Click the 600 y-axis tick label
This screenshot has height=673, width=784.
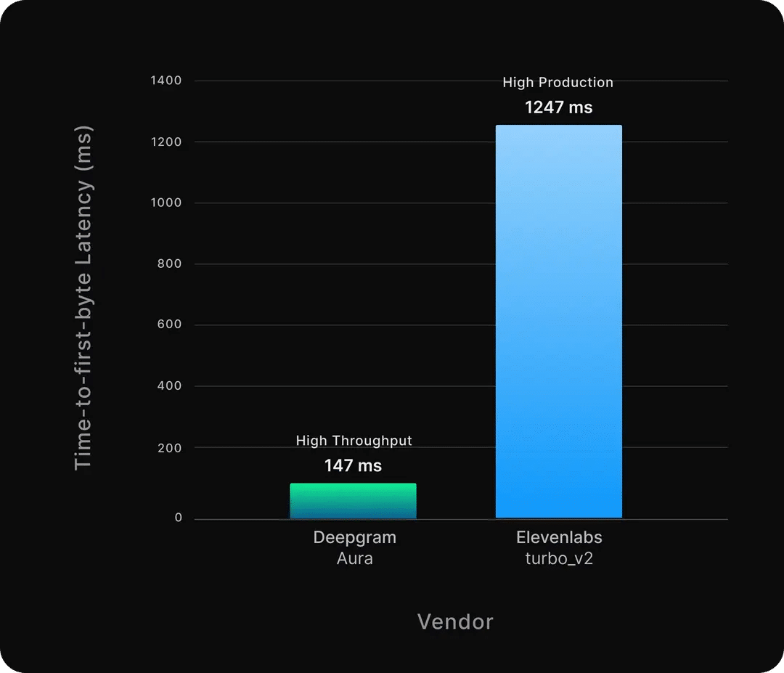[x=169, y=324]
